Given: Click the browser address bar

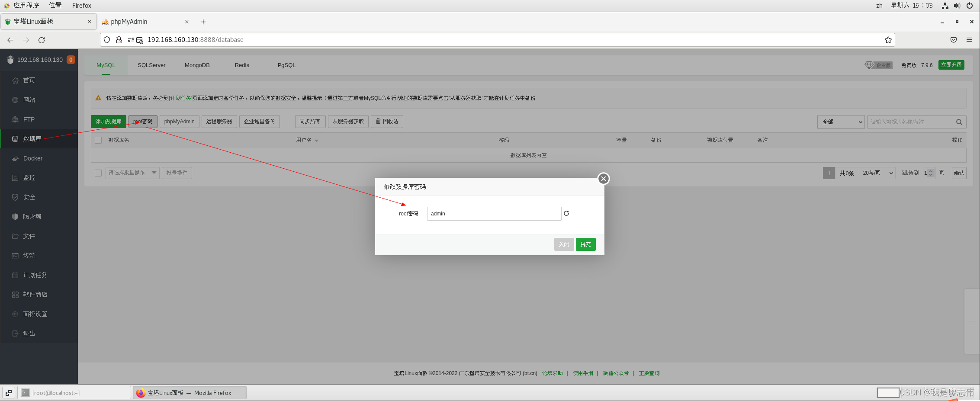Looking at the screenshot, I should [x=498, y=40].
